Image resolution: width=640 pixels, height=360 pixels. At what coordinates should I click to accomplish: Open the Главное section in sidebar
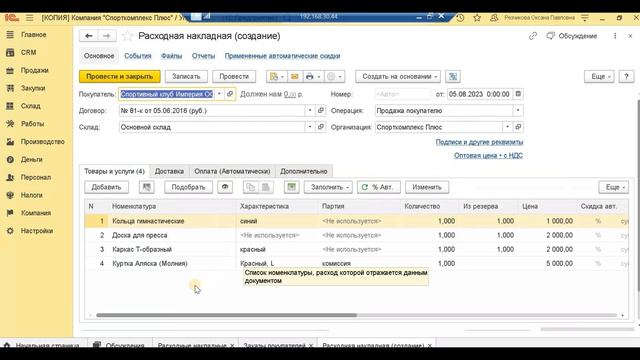click(x=33, y=35)
